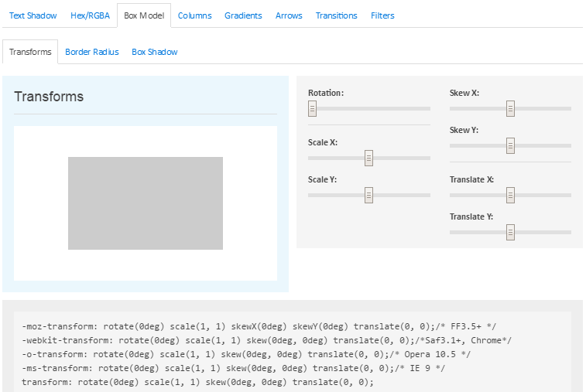Select the Box Model tab
Screen dimensions: 586x392
point(144,15)
